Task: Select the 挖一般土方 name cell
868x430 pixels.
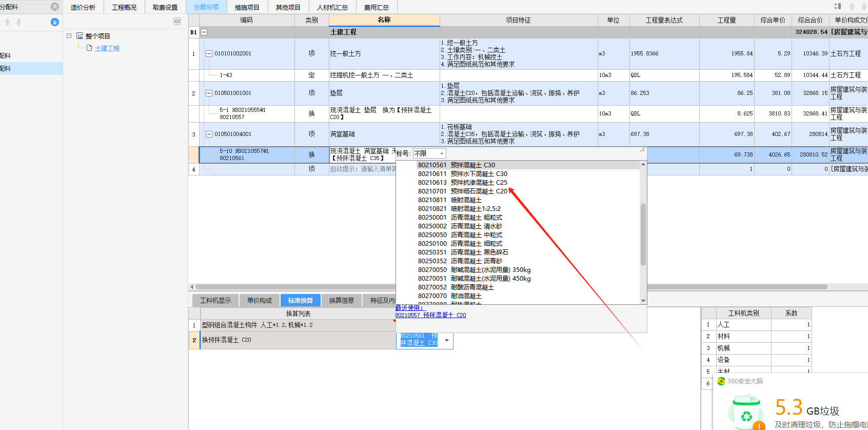Action: coord(384,54)
